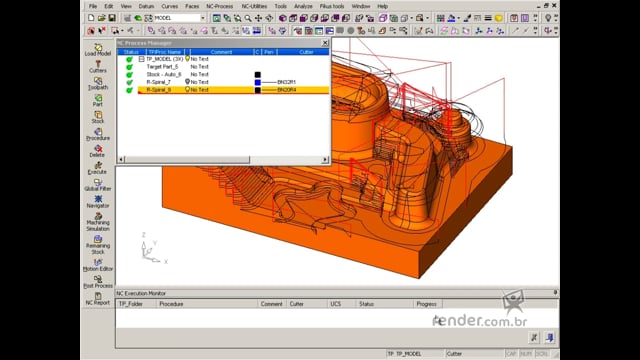Screen dimensions: 640x360
Task: Run Post Process from sidebar
Action: [98, 282]
